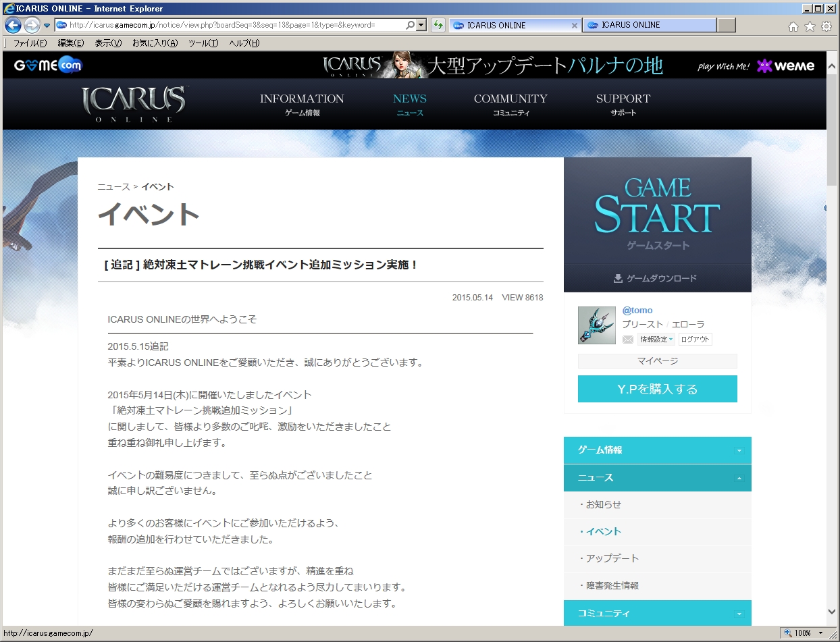Open SUPPORT サポート nav item
This screenshot has height=642, width=840.
pos(623,105)
